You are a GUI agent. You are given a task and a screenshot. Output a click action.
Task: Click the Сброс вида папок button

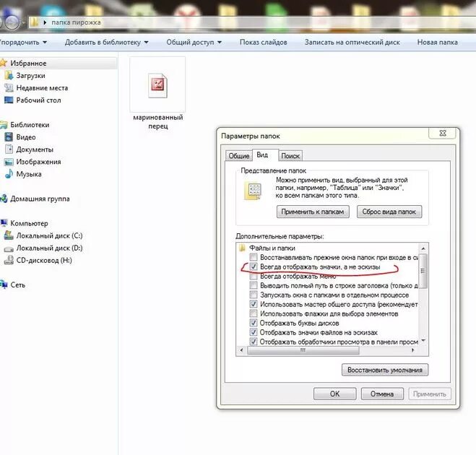[x=389, y=212]
